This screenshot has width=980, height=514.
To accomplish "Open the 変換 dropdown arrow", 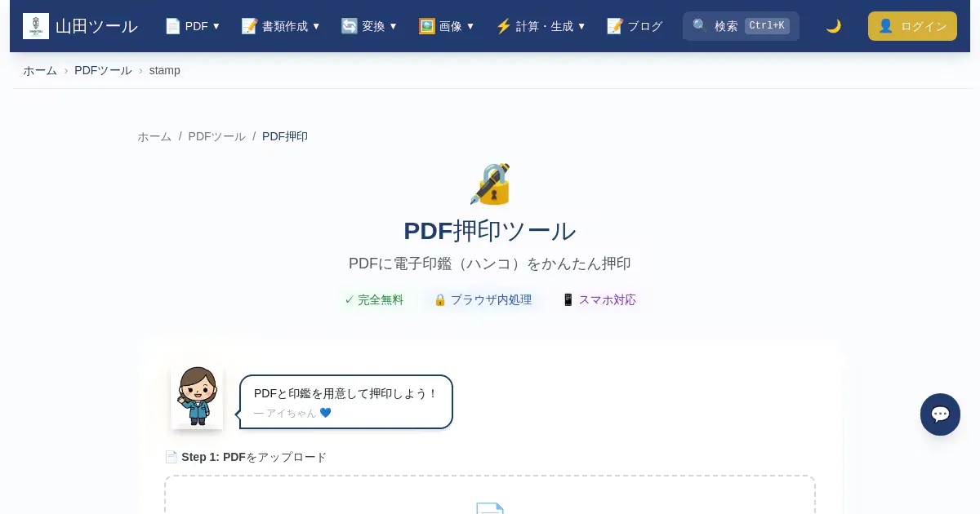I will [x=393, y=26].
